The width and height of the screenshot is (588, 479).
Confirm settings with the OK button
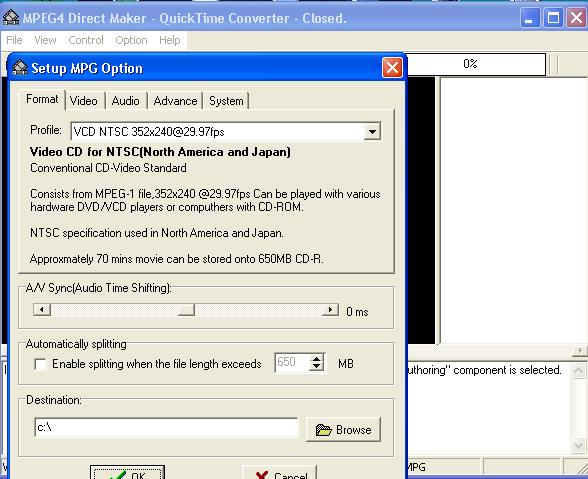click(127, 473)
